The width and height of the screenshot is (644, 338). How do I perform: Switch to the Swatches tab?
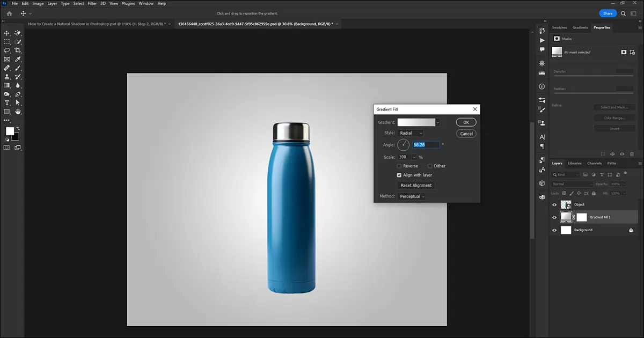click(x=559, y=27)
